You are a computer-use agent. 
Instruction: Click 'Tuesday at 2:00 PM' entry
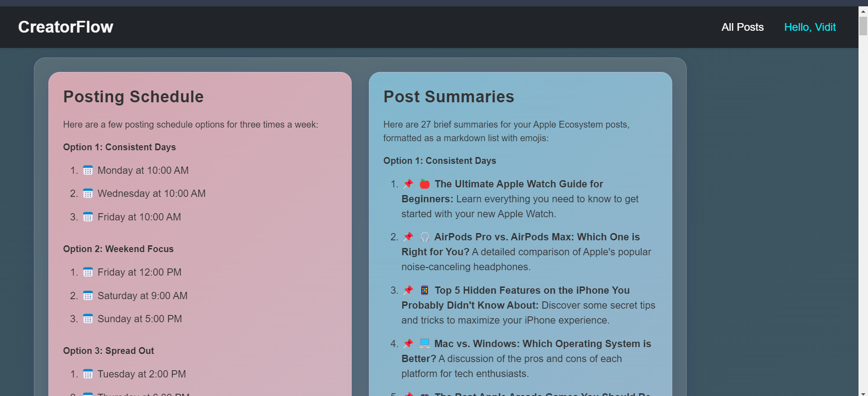pyautogui.click(x=142, y=374)
